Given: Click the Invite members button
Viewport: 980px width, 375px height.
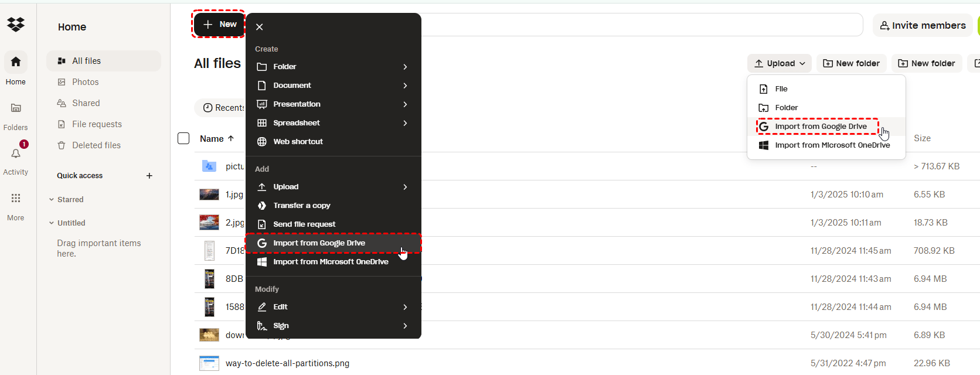Looking at the screenshot, I should tap(923, 25).
